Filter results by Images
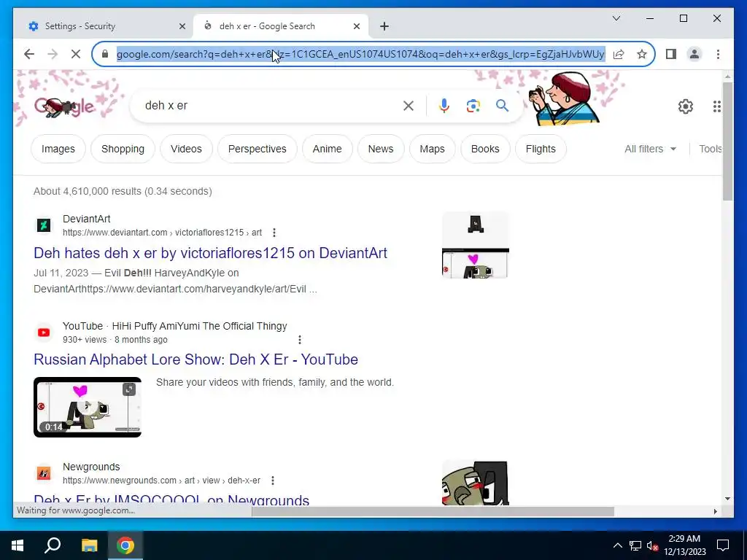 [x=58, y=149]
